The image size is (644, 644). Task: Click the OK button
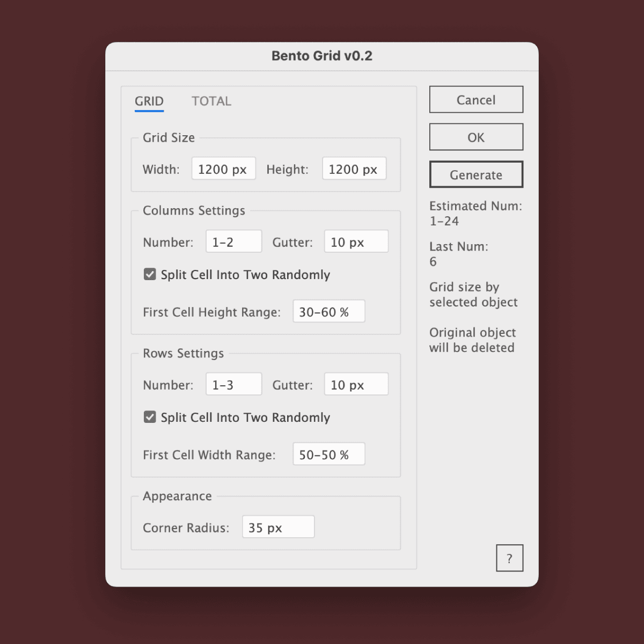point(476,137)
